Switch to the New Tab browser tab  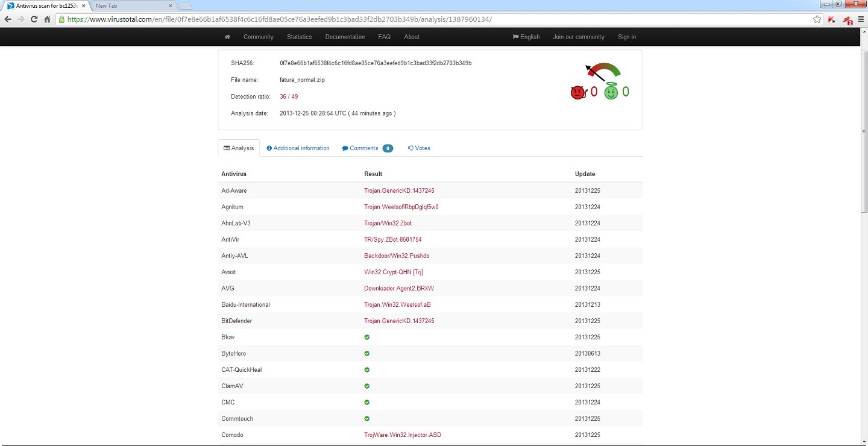133,5
